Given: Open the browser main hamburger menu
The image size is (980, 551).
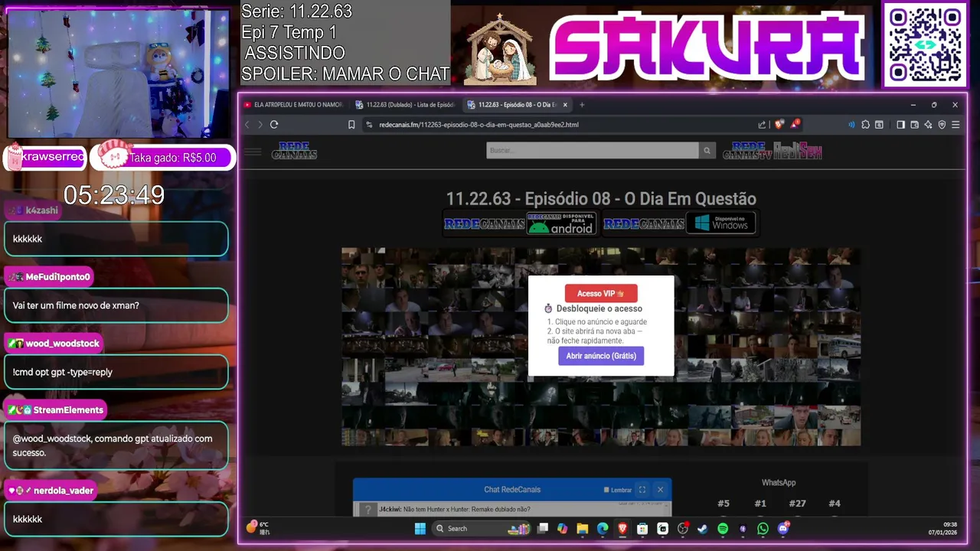Looking at the screenshot, I should pyautogui.click(x=955, y=125).
